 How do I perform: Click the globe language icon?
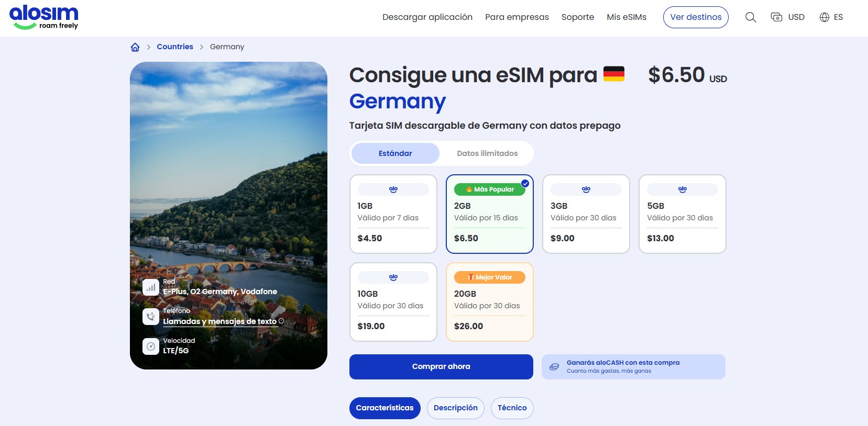825,17
